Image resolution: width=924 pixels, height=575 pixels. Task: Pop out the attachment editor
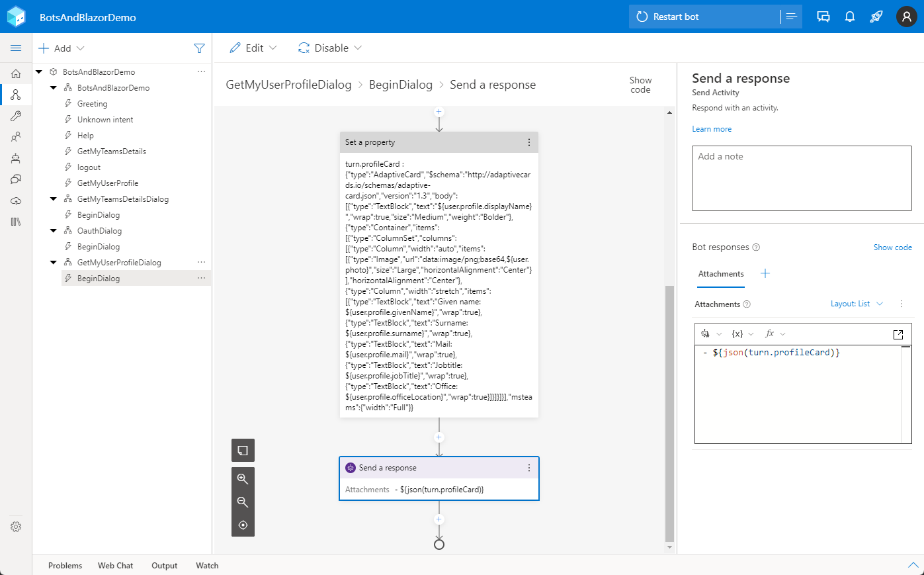pyautogui.click(x=898, y=334)
